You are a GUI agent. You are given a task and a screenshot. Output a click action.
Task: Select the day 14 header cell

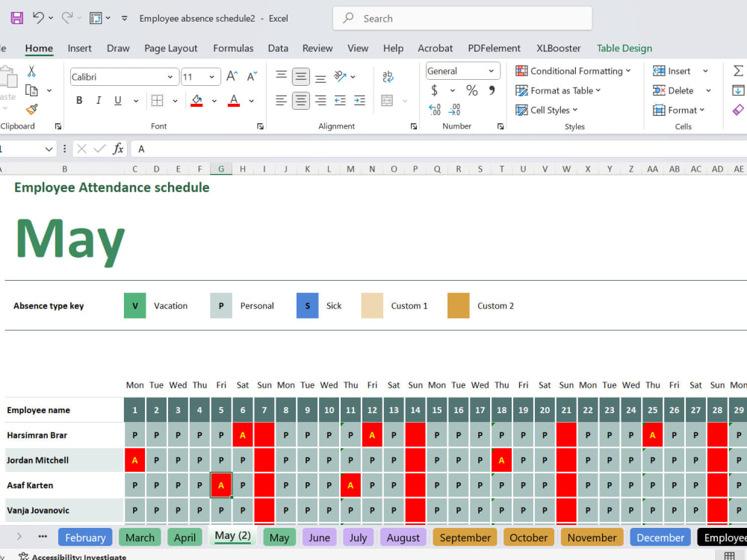(415, 410)
